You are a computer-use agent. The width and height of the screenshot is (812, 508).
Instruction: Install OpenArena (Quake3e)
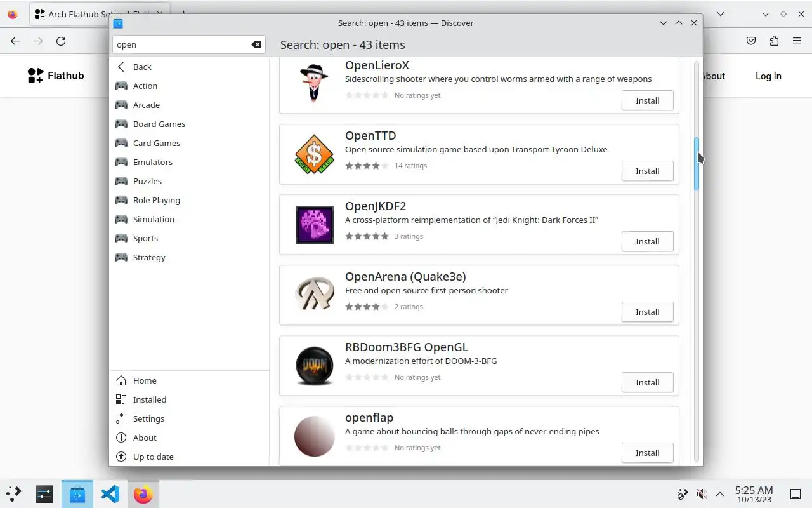coord(647,312)
